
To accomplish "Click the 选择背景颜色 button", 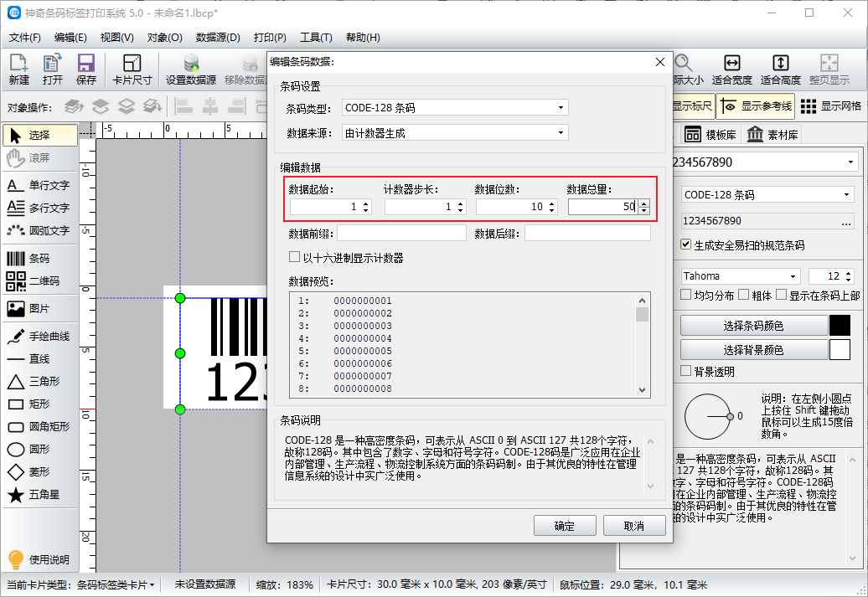I will tap(754, 350).
